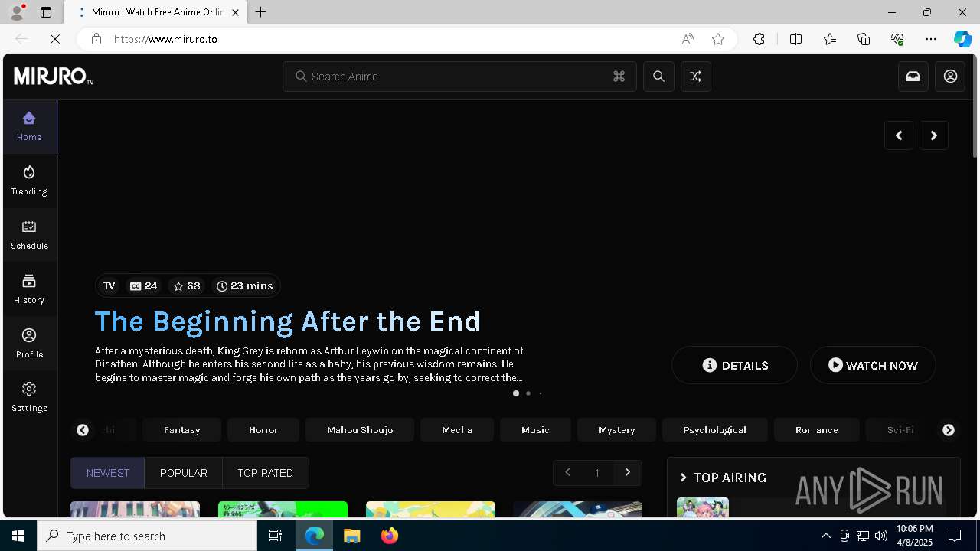Select the NEWEST tab
The width and height of the screenshot is (980, 551).
pyautogui.click(x=108, y=473)
